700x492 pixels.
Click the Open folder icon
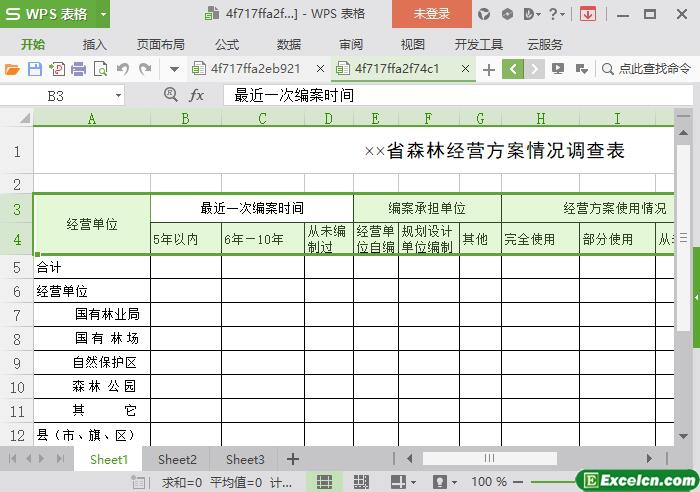[12, 69]
